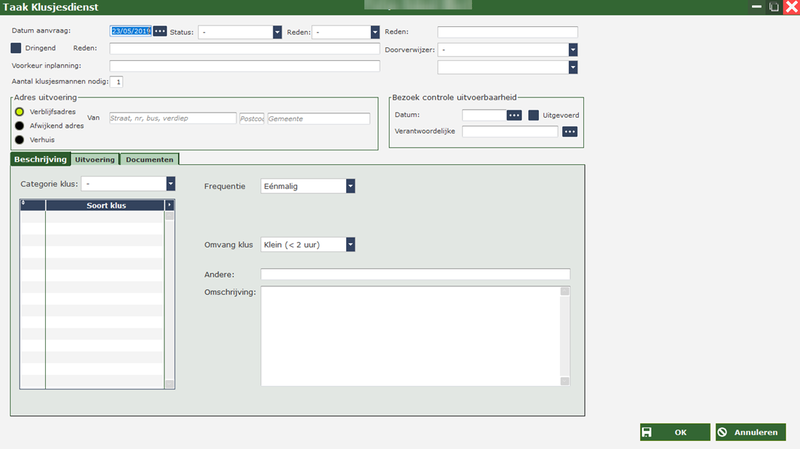
Task: Choose the Verhuis radio option
Action: coord(19,140)
